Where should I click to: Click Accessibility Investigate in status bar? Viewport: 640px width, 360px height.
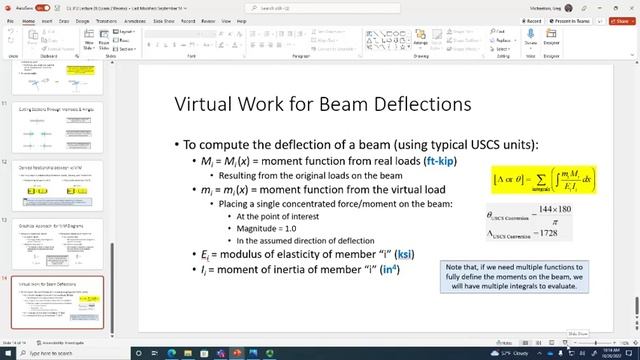(60, 343)
